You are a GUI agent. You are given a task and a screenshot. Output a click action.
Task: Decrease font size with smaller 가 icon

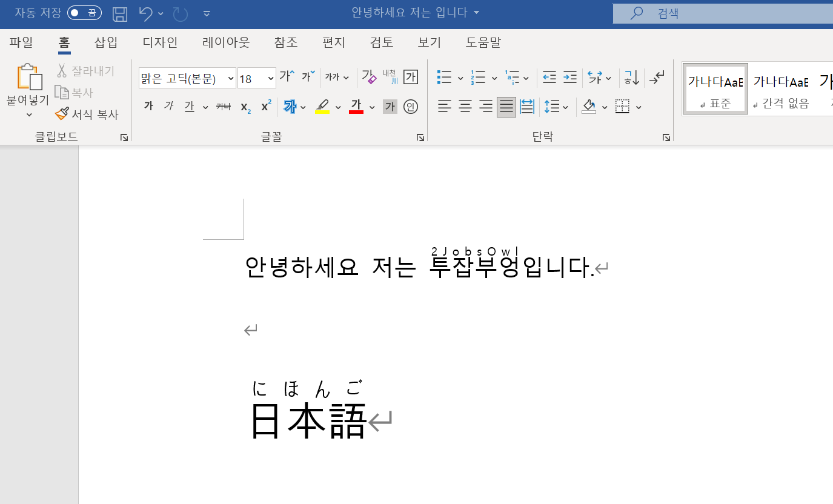[x=308, y=77]
